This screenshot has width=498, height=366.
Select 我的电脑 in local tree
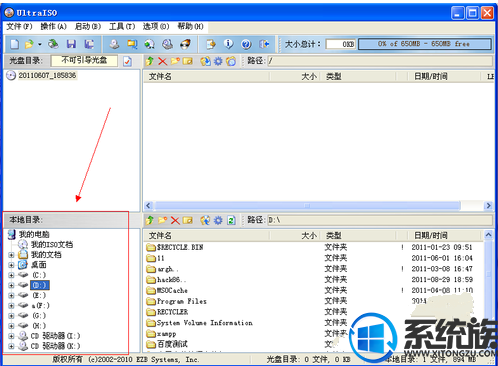(34, 234)
